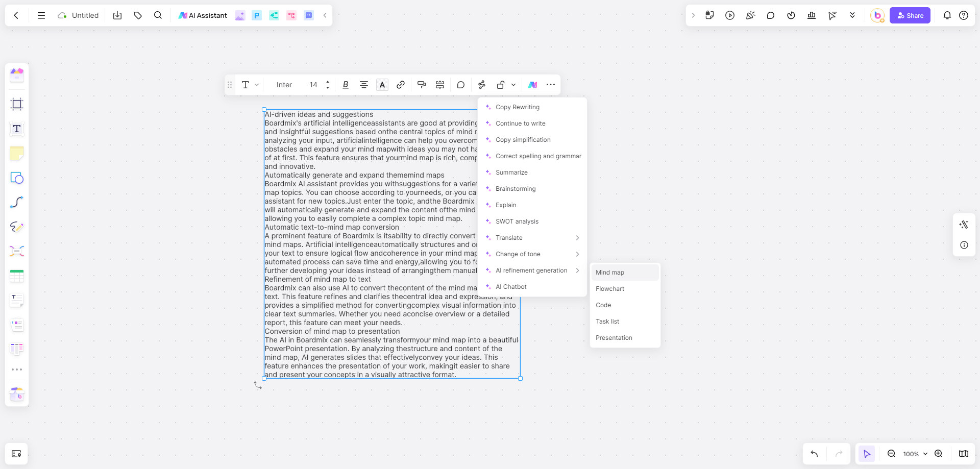The width and height of the screenshot is (980, 469).
Task: Zoom out with minus magnifier
Action: 891,454
